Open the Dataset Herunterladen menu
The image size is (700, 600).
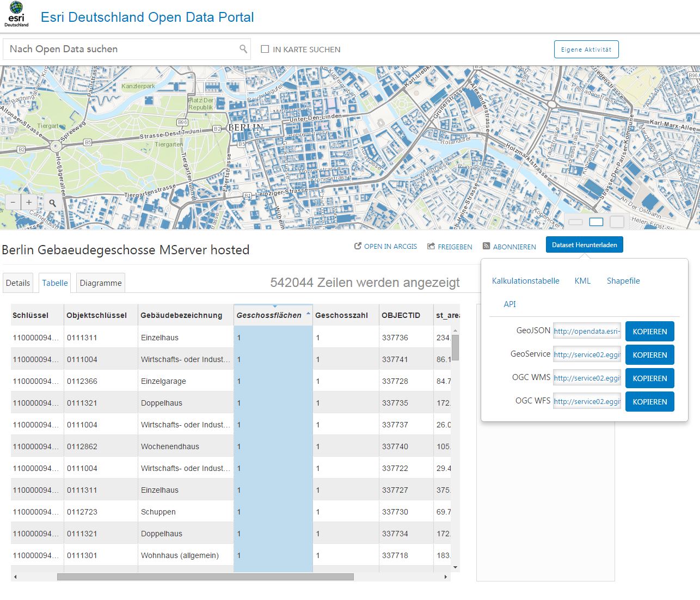[584, 244]
